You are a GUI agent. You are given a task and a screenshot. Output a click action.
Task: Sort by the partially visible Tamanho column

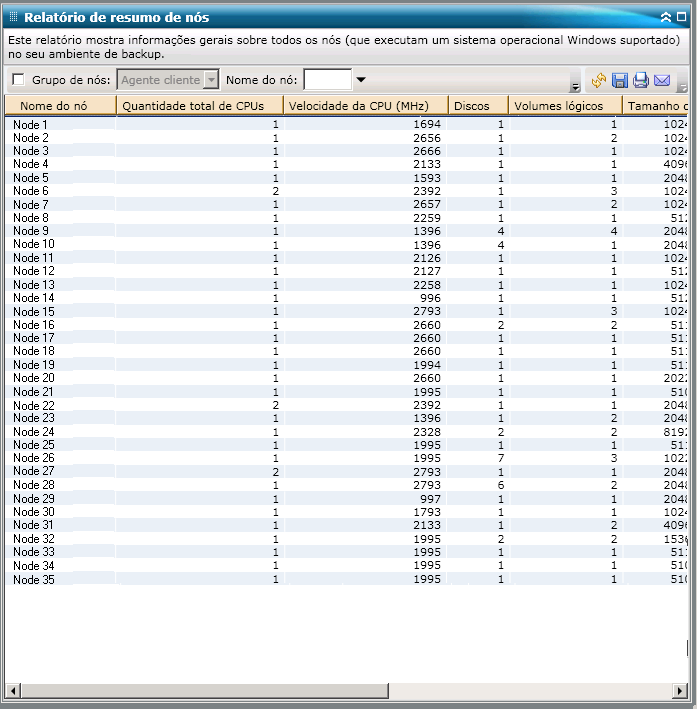coord(655,106)
